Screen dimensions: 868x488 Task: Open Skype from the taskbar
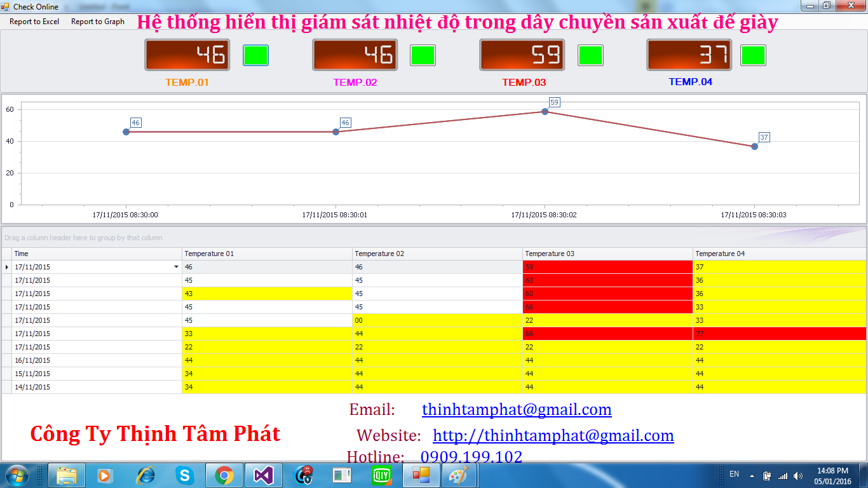(x=185, y=475)
